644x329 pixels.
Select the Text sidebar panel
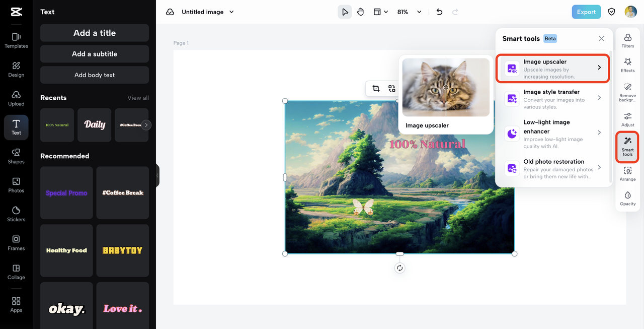coord(16,127)
